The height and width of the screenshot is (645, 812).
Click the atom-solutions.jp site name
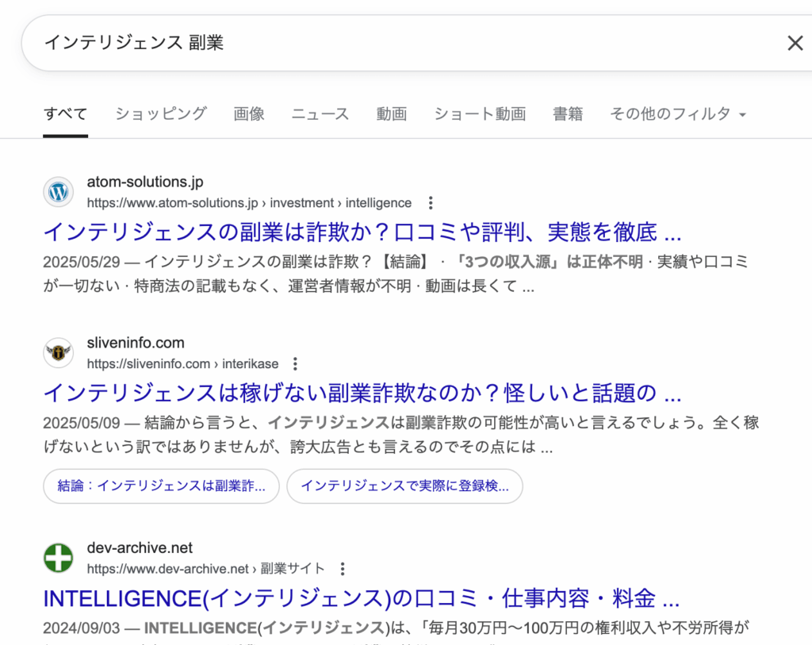coord(145,182)
